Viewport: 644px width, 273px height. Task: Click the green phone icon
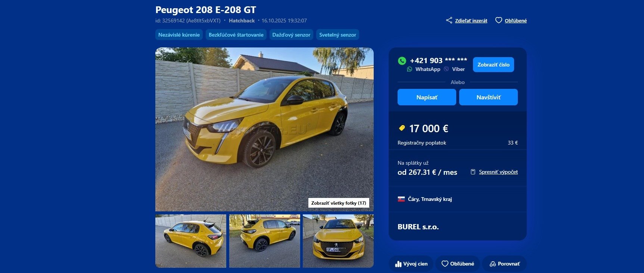402,61
